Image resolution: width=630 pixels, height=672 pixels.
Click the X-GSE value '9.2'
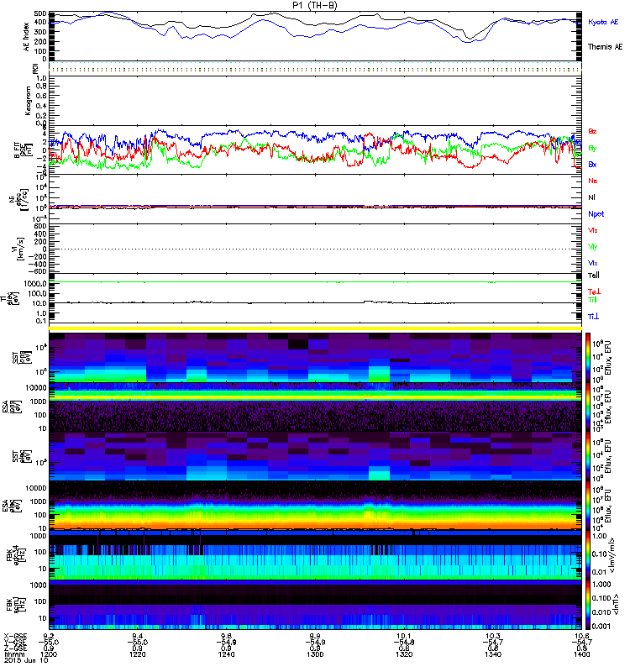[49, 636]
